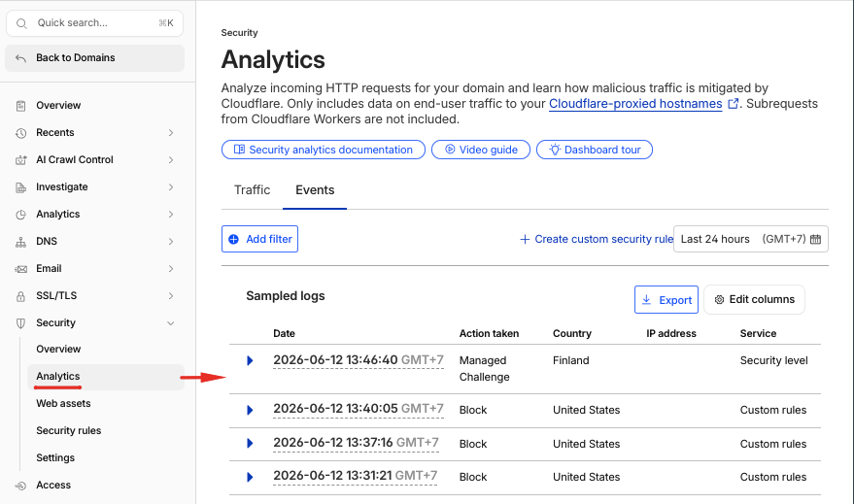
Task: Click the Service column header
Action: 758,334
